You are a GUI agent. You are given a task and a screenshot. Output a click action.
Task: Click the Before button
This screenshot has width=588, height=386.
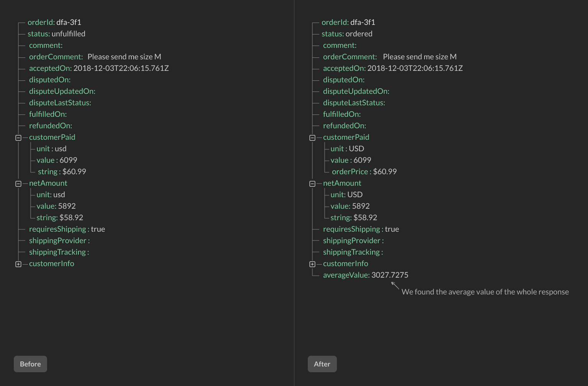click(x=30, y=364)
